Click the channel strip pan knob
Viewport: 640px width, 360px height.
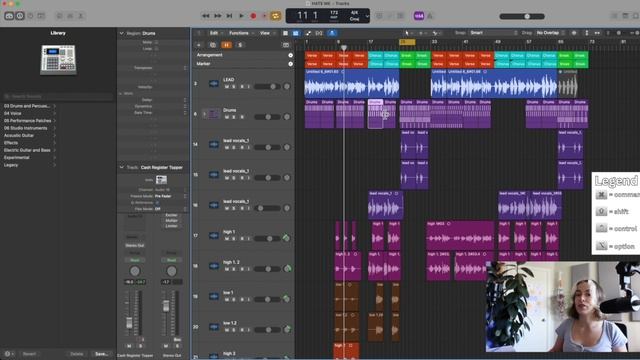(x=134, y=271)
